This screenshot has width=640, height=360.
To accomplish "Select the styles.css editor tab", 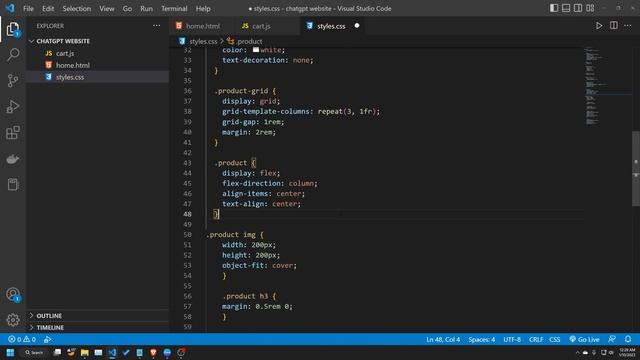I will (331, 26).
